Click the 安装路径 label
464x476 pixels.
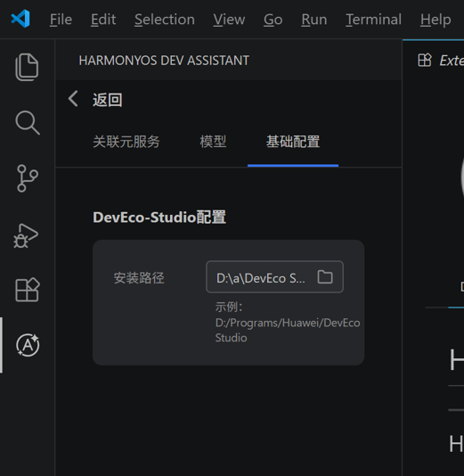point(139,278)
